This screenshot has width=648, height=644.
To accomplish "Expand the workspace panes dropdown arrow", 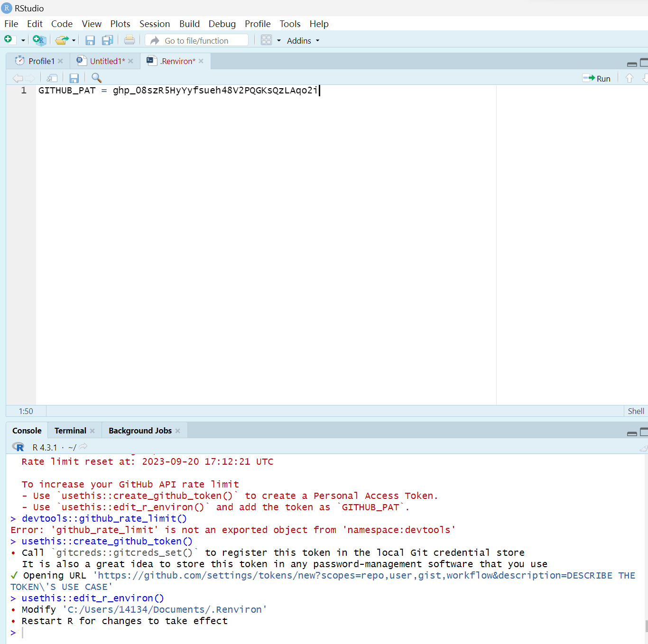I will (279, 41).
